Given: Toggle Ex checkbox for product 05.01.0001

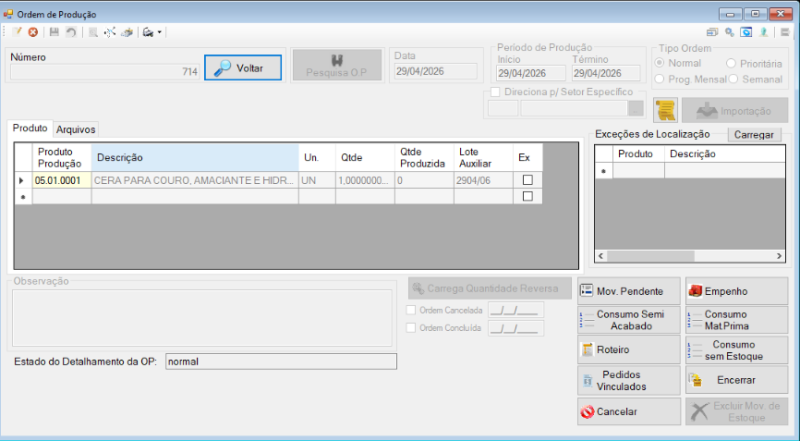Looking at the screenshot, I should pos(528,180).
